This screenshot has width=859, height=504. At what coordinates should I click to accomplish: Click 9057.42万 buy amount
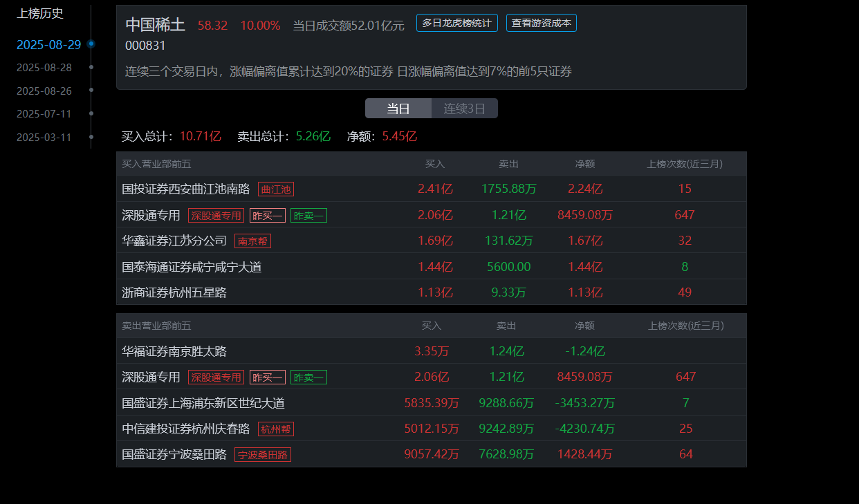click(432, 454)
